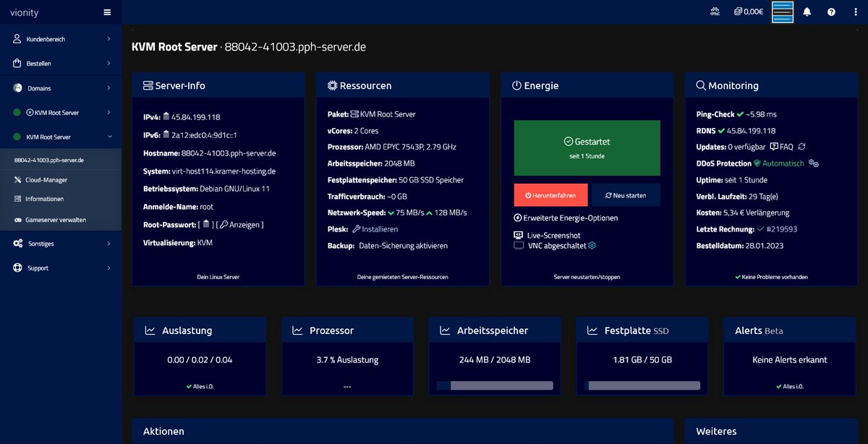Image resolution: width=868 pixels, height=444 pixels.
Task: Click the Festplatte SSD usage bar
Action: pos(642,386)
